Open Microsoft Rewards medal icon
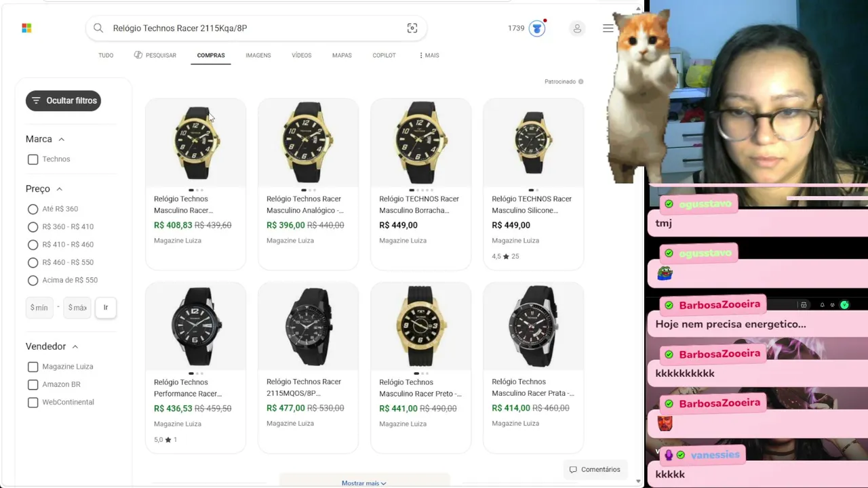The width and height of the screenshot is (868, 488). (x=537, y=28)
